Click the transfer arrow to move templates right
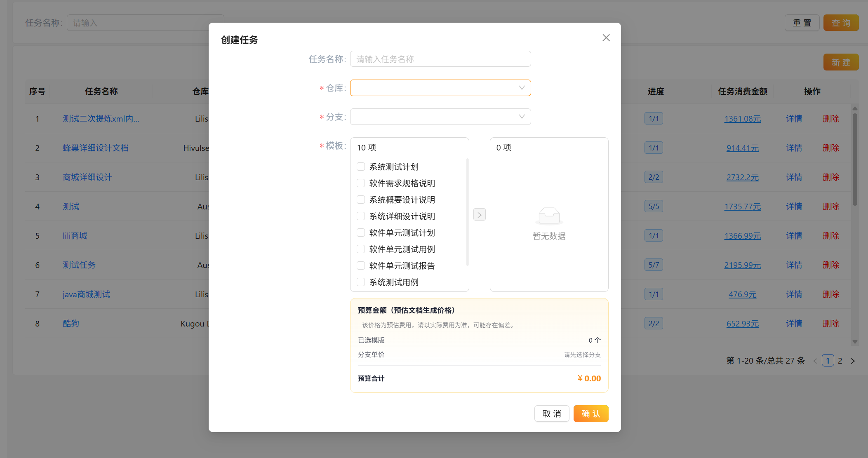This screenshot has width=868, height=458. click(479, 214)
